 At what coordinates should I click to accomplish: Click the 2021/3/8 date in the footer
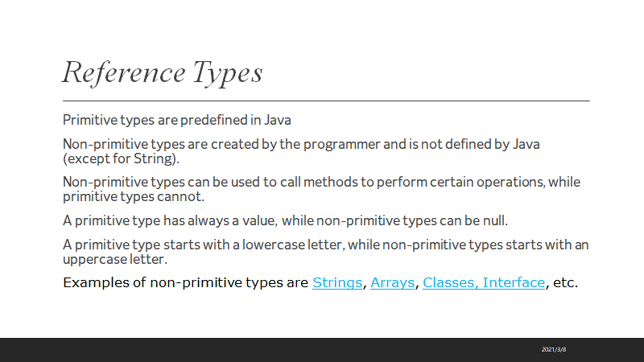pyautogui.click(x=555, y=350)
